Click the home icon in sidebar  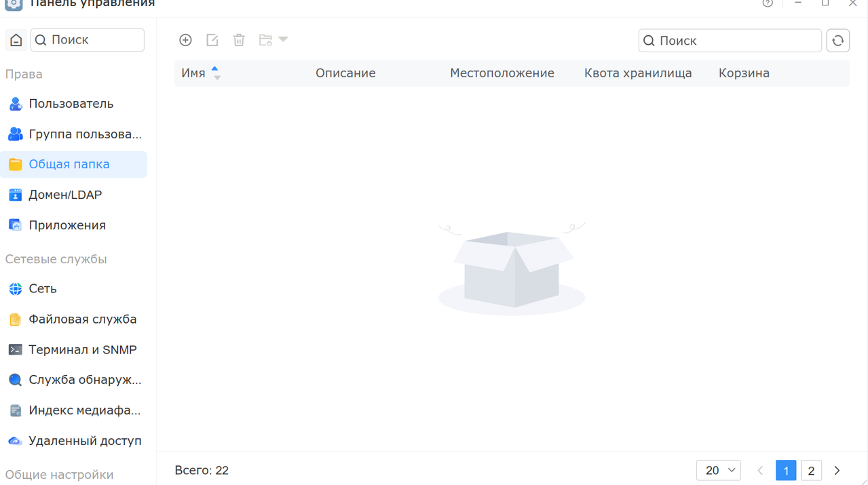click(x=16, y=40)
